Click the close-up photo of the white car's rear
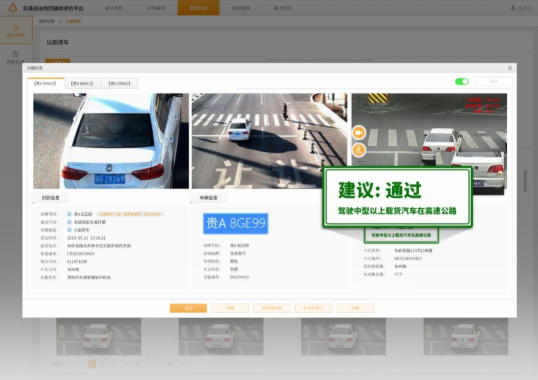Viewport: 538px width, 380px height. click(111, 141)
